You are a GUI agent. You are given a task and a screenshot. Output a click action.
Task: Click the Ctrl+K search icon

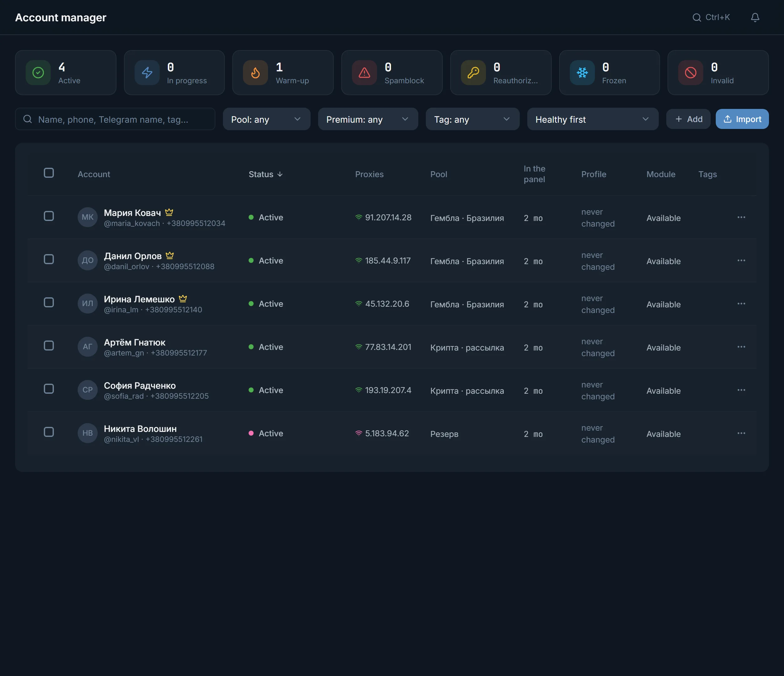point(697,18)
